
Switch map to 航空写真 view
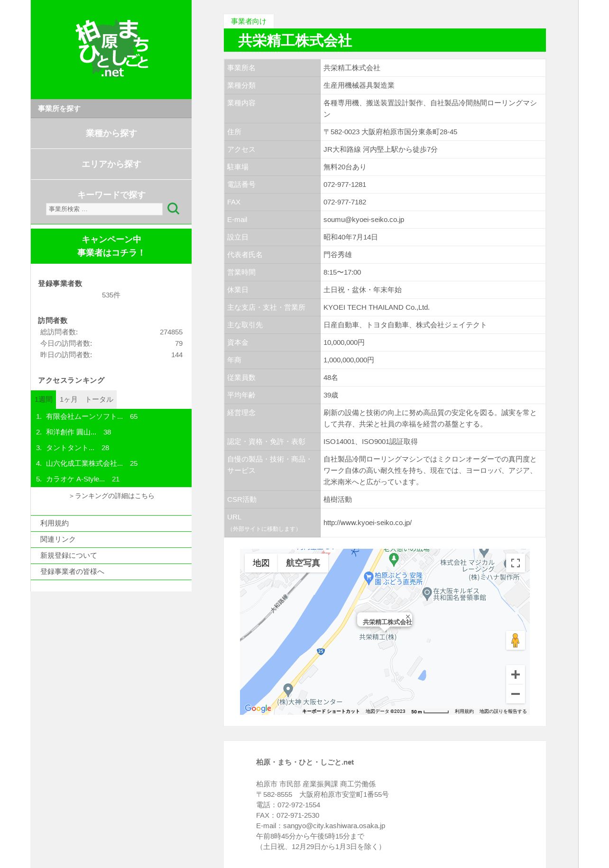303,563
